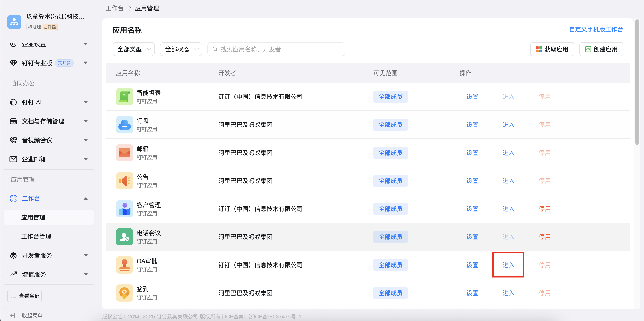Click the 智能填表 app icon
This screenshot has height=321, width=644.
pos(124,97)
